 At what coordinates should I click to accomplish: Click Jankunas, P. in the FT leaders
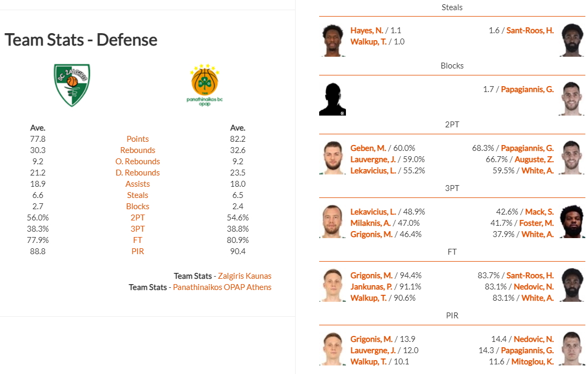point(372,287)
